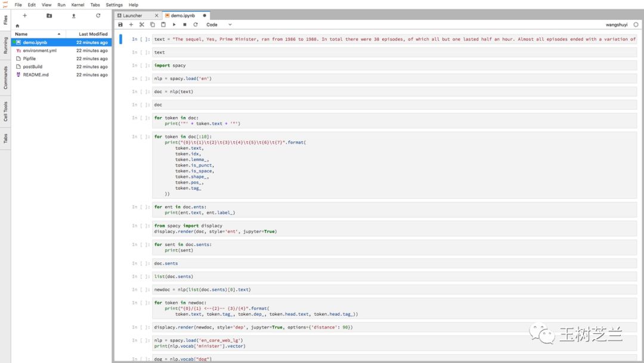Refresh the file browser list
This screenshot has height=363, width=644.
click(98, 16)
